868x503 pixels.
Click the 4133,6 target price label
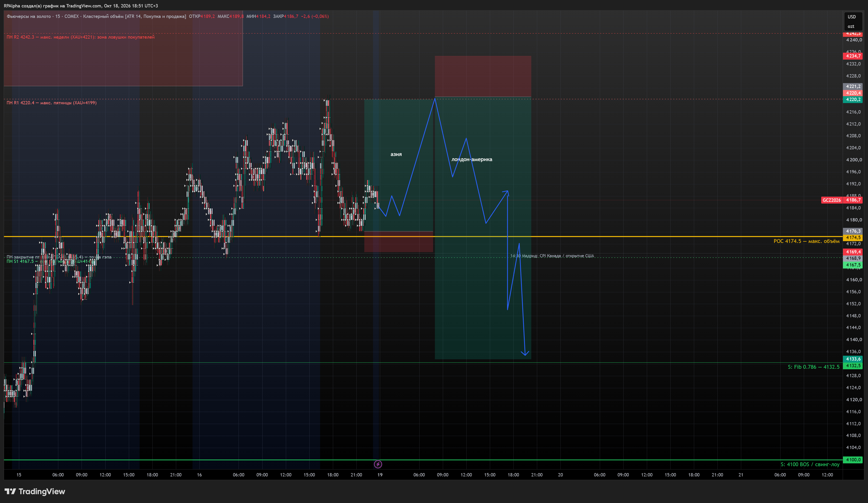pyautogui.click(x=853, y=359)
